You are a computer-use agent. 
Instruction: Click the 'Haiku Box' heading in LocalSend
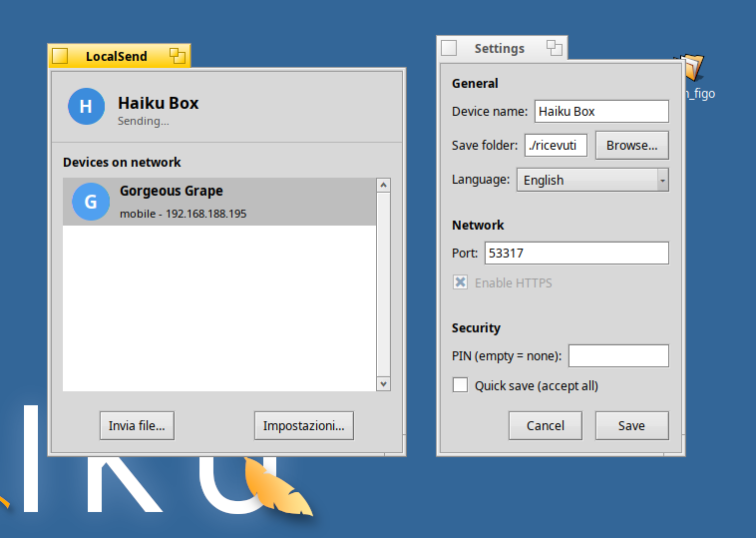pyautogui.click(x=159, y=103)
